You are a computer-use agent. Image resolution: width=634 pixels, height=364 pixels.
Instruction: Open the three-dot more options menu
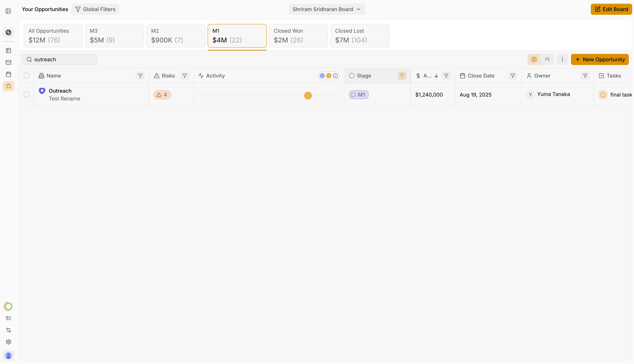[x=563, y=59]
